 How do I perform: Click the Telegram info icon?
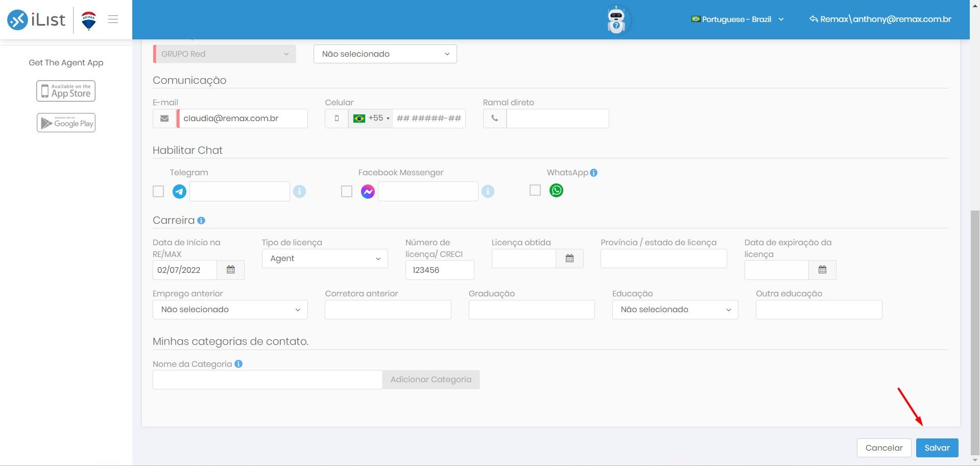point(300,192)
